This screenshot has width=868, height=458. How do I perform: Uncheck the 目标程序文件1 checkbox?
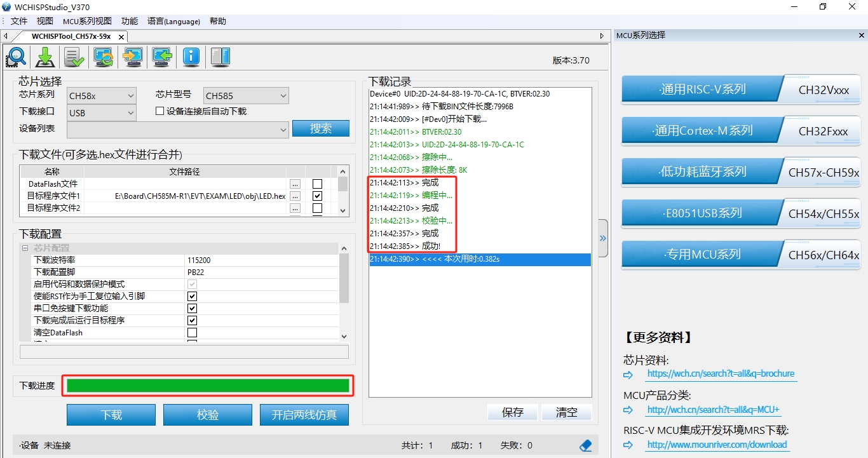(317, 196)
